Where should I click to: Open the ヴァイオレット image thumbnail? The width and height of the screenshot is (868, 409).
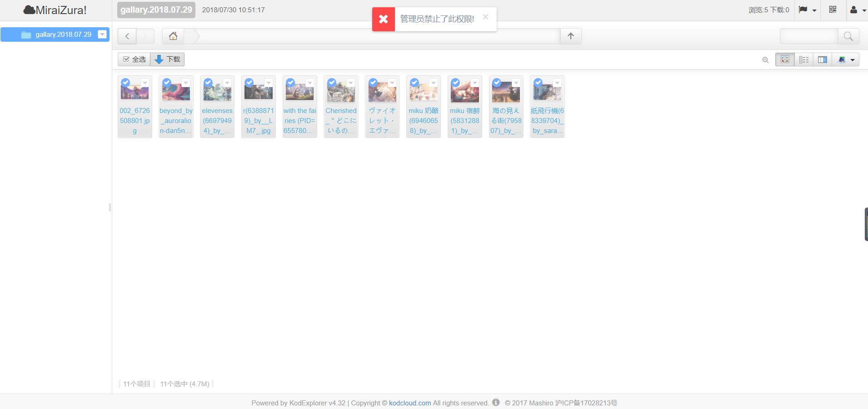pyautogui.click(x=382, y=93)
